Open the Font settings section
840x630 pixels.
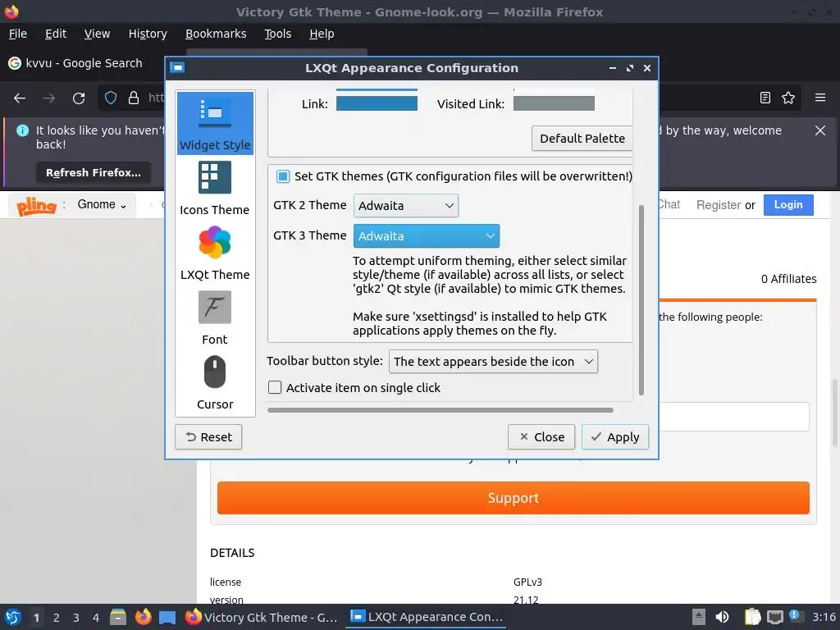coord(215,317)
